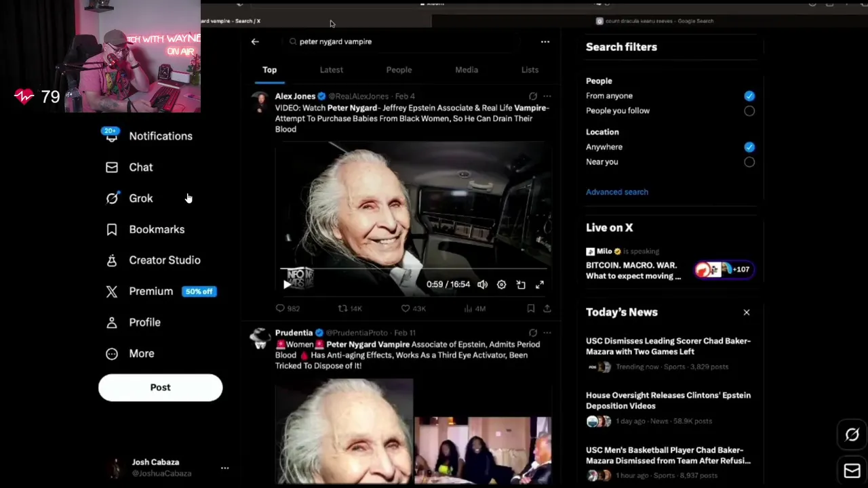Click the Feb 11 Prudentia post date
The image size is (868, 488).
[405, 333]
